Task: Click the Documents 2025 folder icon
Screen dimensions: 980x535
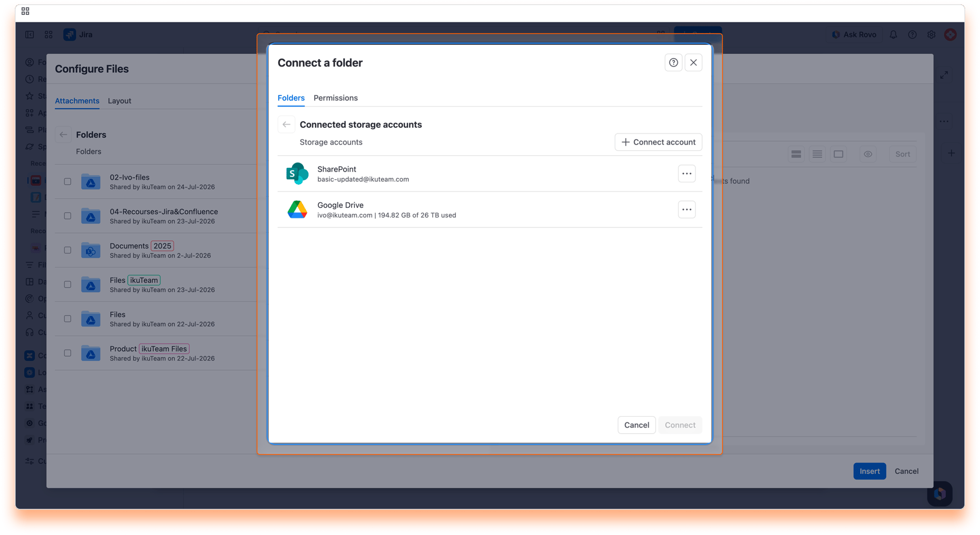Action: 91,250
